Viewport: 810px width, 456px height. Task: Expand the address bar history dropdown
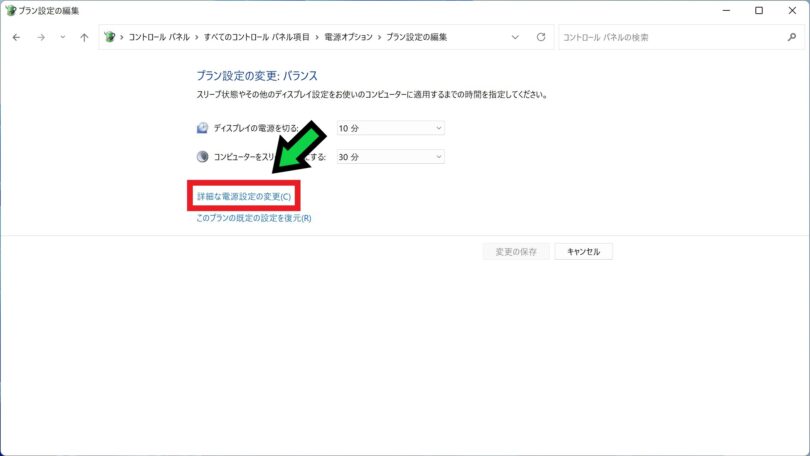(x=515, y=37)
